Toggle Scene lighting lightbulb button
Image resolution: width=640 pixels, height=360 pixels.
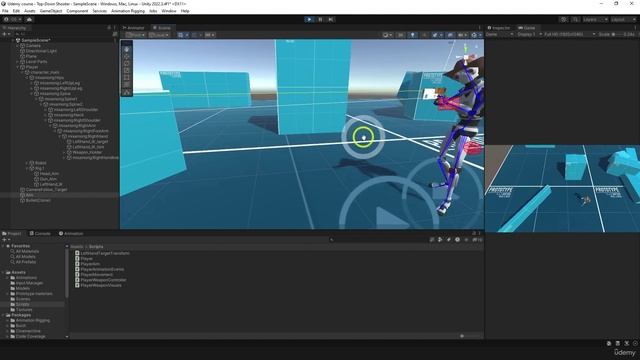pos(413,35)
